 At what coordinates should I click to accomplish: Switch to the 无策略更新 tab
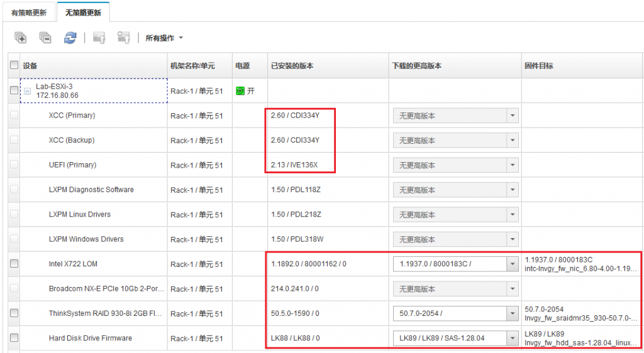click(x=83, y=13)
